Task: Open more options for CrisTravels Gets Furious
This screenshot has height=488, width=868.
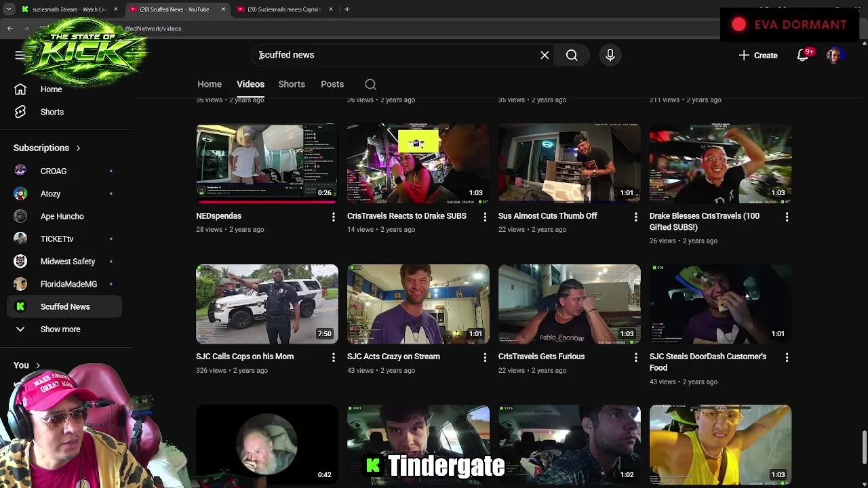Action: point(635,357)
